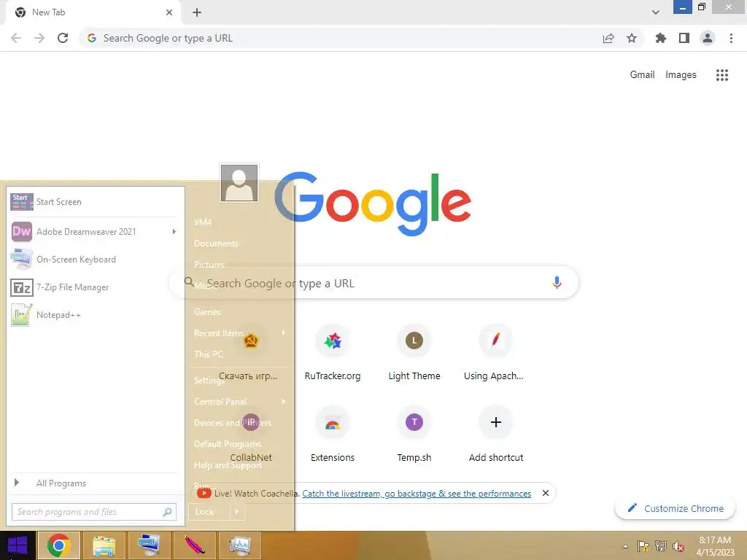Click the forward navigation arrow
This screenshot has width=747, height=560.
(39, 38)
